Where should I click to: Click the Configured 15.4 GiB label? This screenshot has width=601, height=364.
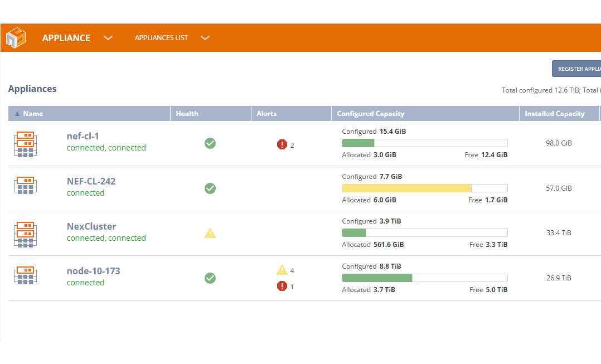374,132
